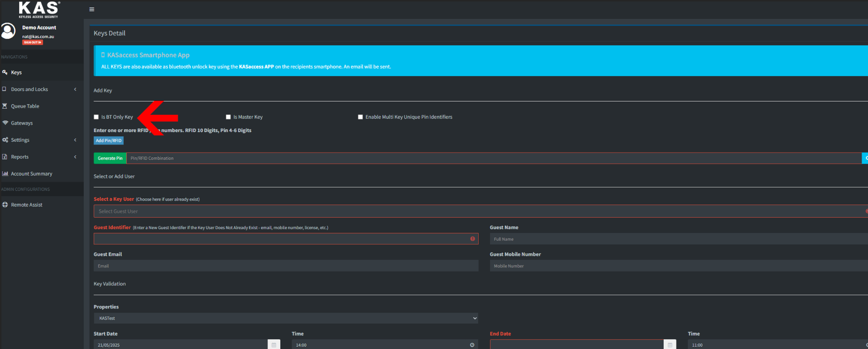Go to Doors and Locks menu

coord(42,89)
